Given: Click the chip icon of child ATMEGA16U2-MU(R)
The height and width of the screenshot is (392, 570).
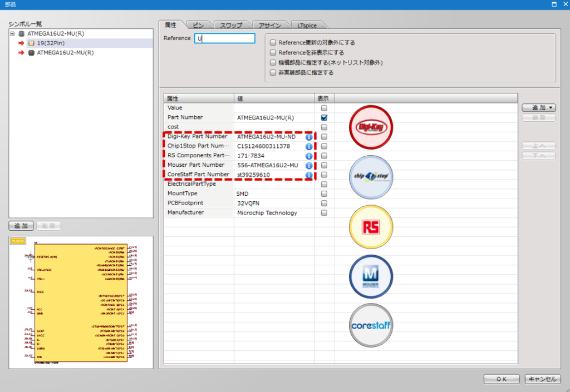Looking at the screenshot, I should click(x=31, y=53).
